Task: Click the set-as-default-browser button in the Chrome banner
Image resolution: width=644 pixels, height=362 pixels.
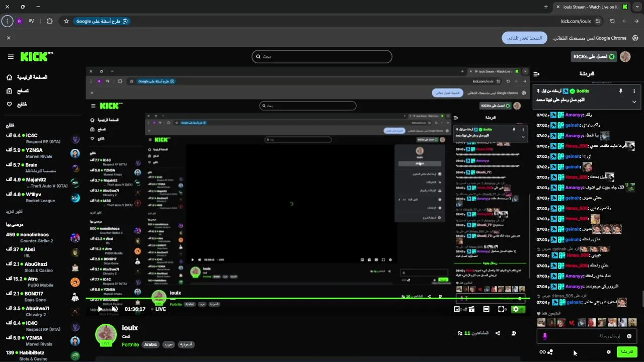Action: (x=524, y=38)
